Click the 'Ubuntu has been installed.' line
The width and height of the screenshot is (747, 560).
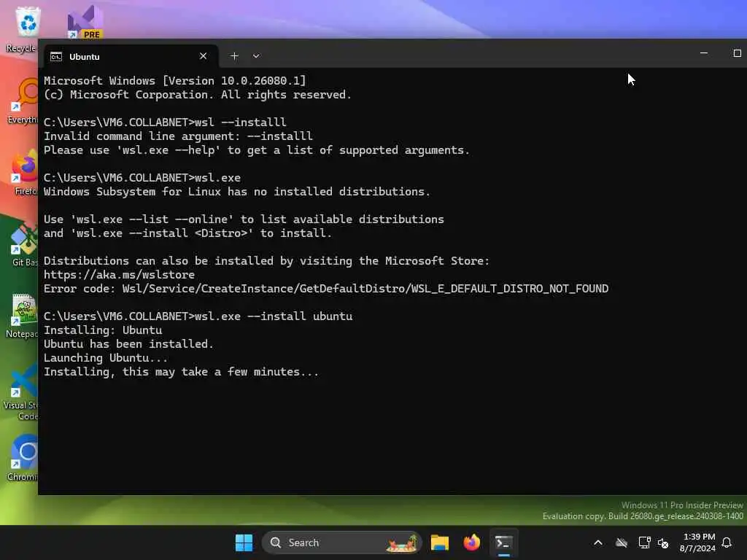pyautogui.click(x=128, y=344)
